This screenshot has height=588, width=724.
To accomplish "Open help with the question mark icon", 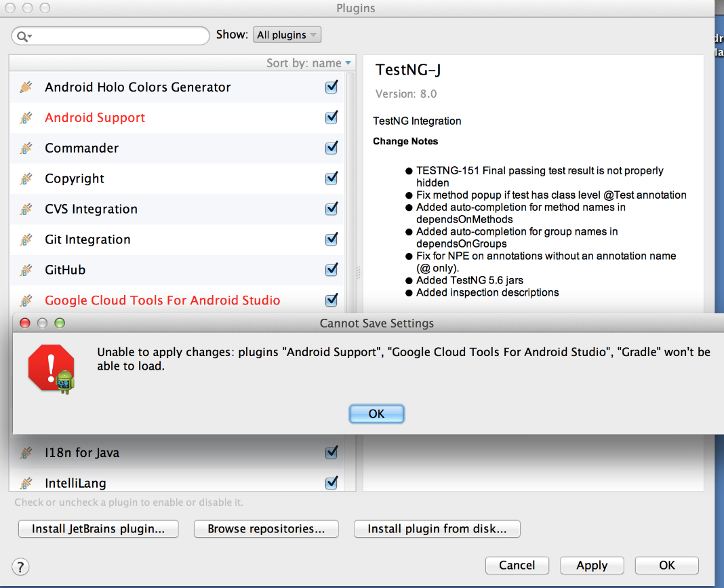I will pos(20,567).
